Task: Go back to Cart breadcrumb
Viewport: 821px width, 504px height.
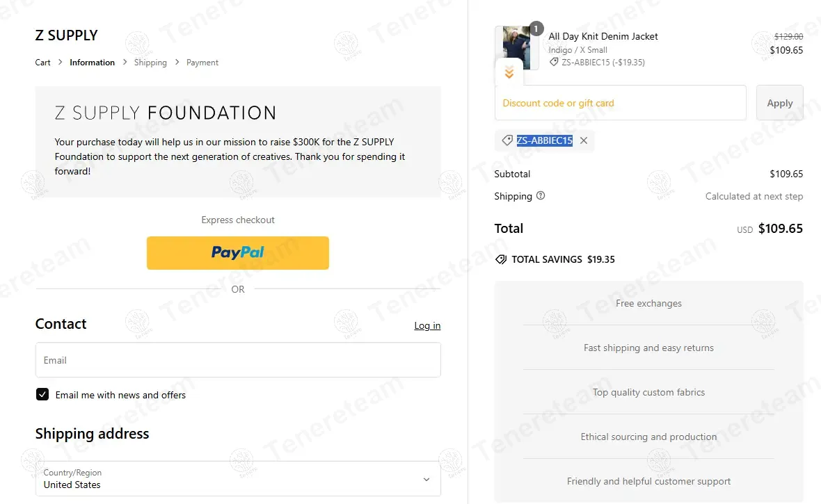Action: click(x=42, y=63)
